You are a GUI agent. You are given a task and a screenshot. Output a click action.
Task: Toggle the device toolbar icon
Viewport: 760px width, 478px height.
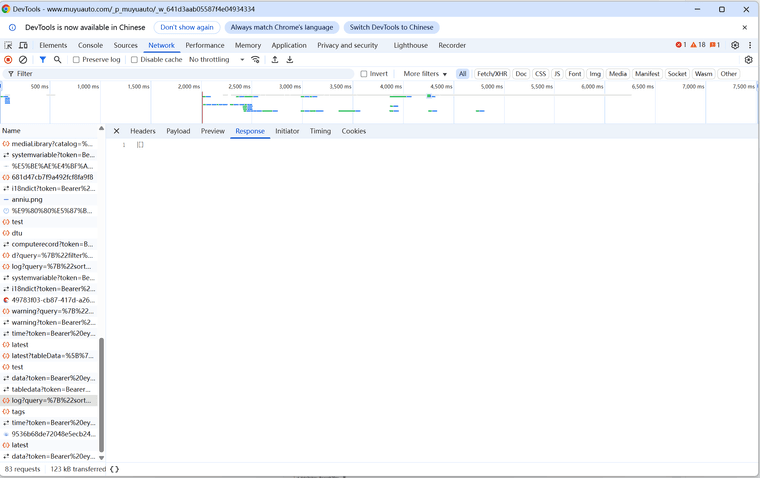[x=23, y=45]
